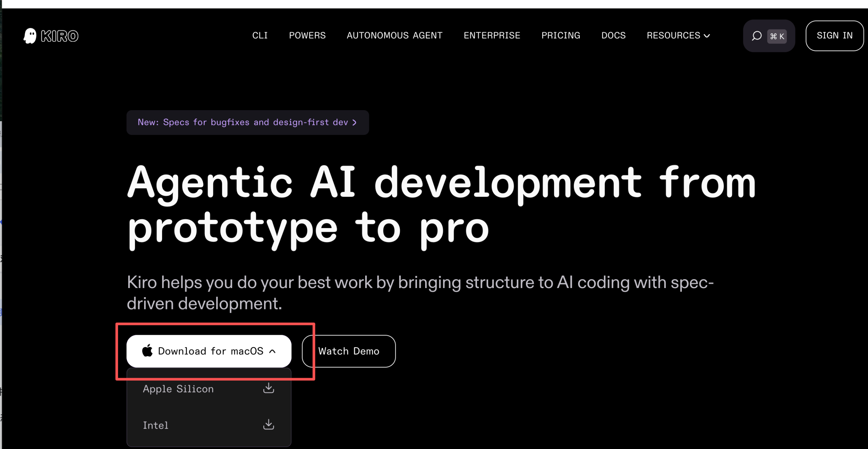The height and width of the screenshot is (449, 868).
Task: Click the Watch Demo button
Action: [349, 351]
